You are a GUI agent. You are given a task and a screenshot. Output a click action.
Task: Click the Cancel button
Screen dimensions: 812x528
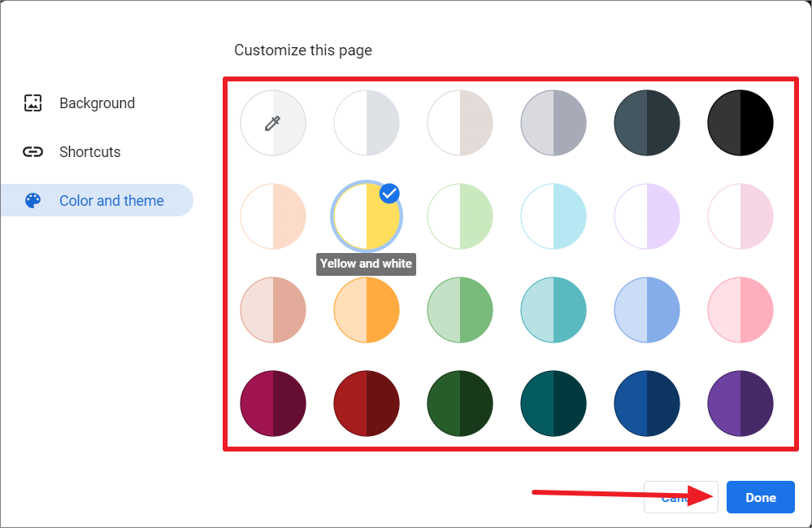pyautogui.click(x=680, y=497)
